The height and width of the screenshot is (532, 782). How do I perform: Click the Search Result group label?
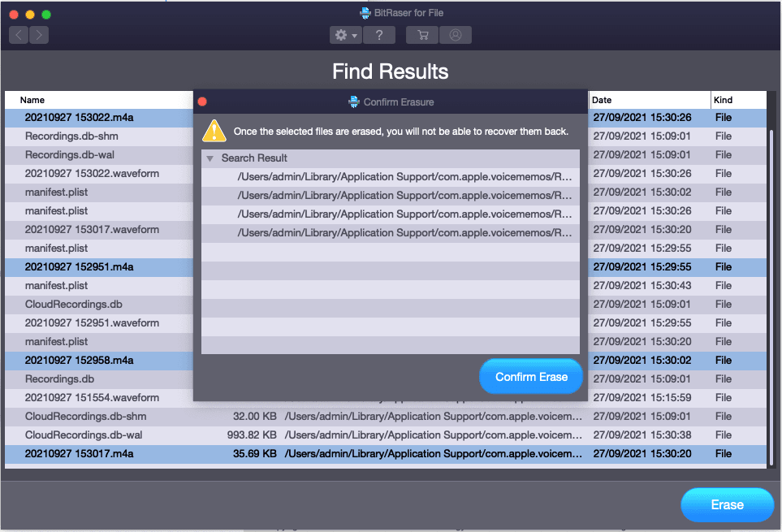pyautogui.click(x=254, y=158)
